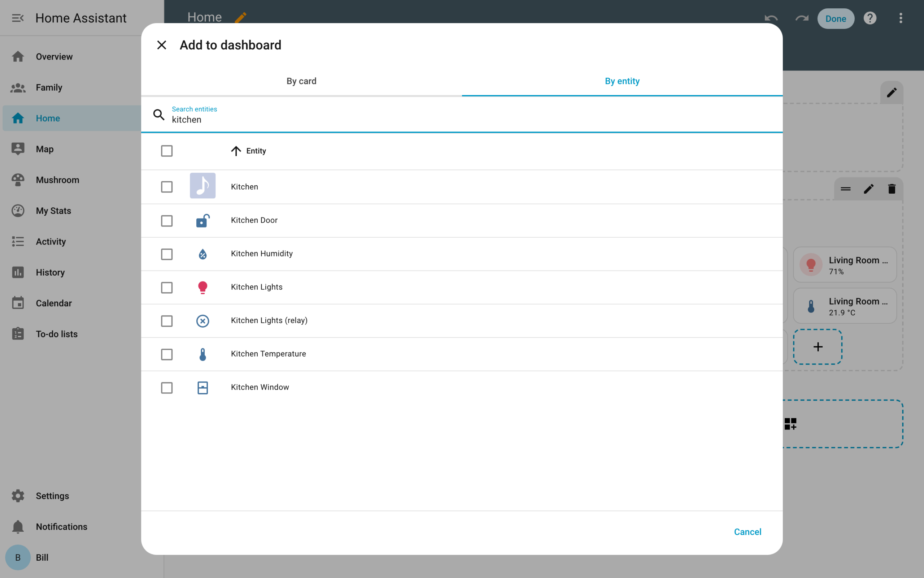
Task: Toggle the select-all checkbox in header
Action: pyautogui.click(x=167, y=151)
